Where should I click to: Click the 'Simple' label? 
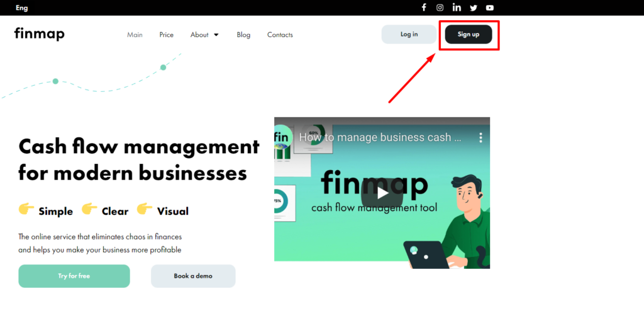point(56,212)
